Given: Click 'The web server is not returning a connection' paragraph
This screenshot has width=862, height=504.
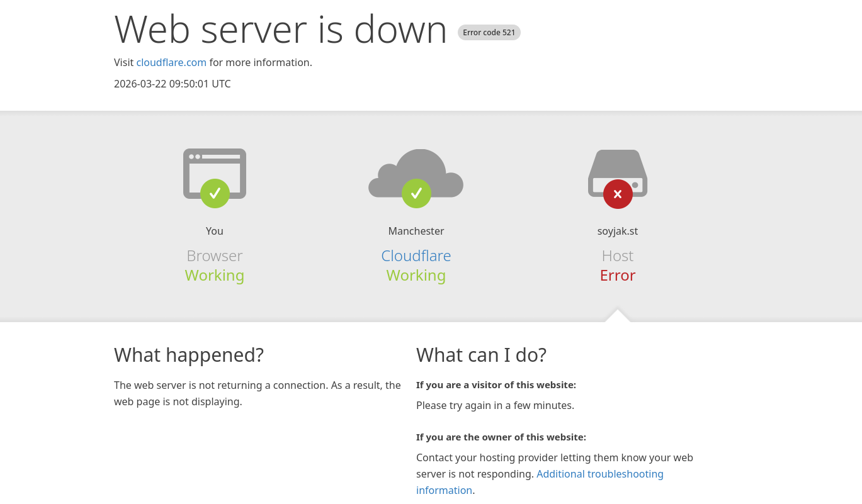Looking at the screenshot, I should pos(258,393).
